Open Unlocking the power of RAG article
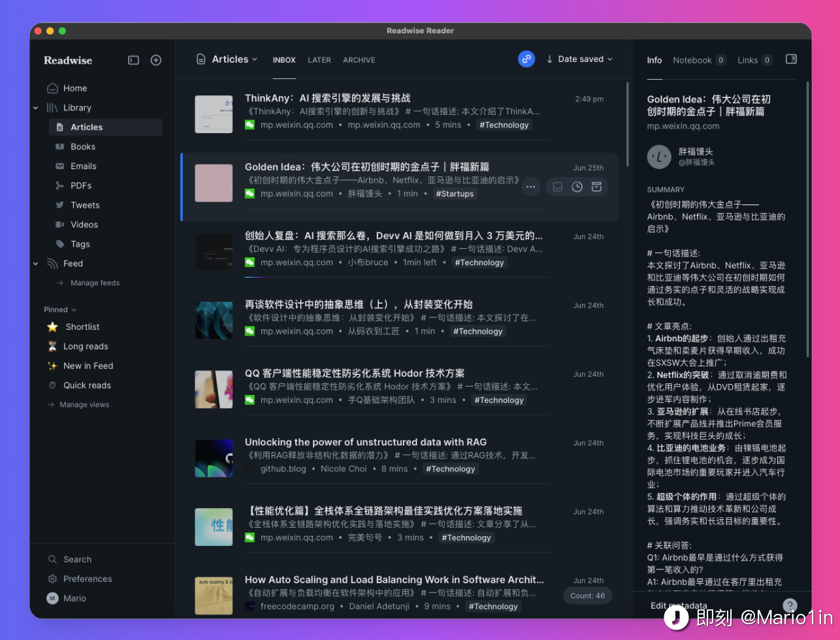 click(366, 442)
